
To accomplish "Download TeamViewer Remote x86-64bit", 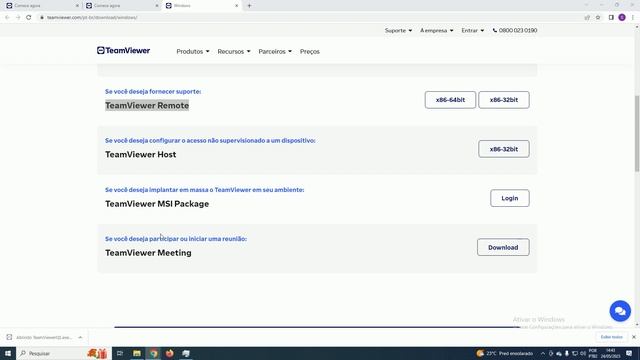I will (x=450, y=100).
